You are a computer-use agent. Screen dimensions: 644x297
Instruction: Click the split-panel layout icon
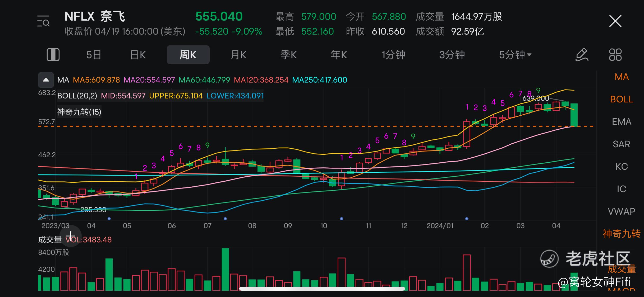point(53,55)
